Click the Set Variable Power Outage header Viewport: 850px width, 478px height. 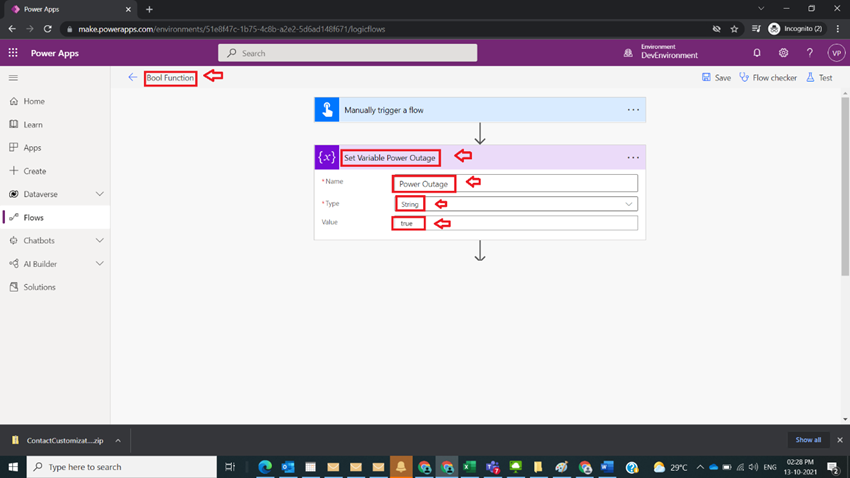click(480, 157)
